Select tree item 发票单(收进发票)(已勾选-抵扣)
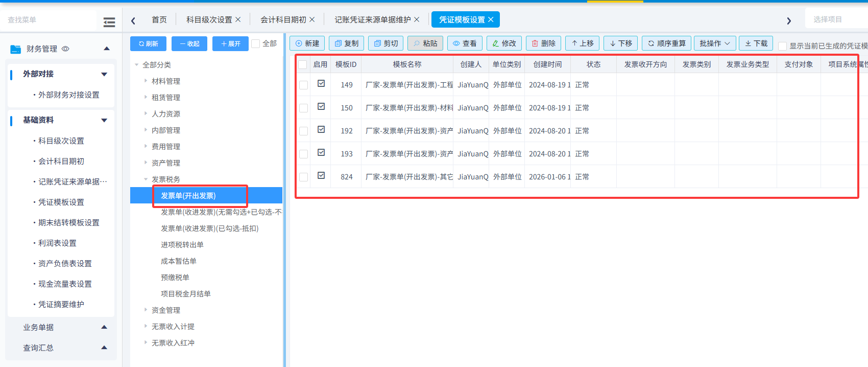This screenshot has width=868, height=367. 209,228
